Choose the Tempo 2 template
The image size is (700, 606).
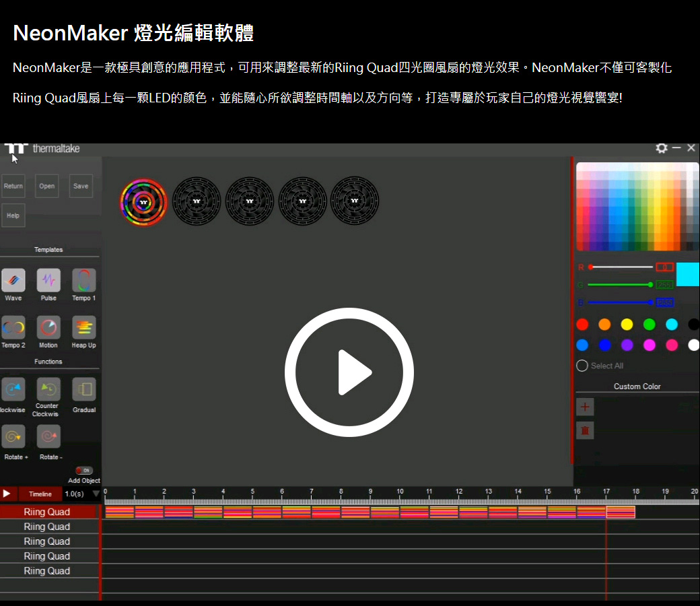(13, 328)
